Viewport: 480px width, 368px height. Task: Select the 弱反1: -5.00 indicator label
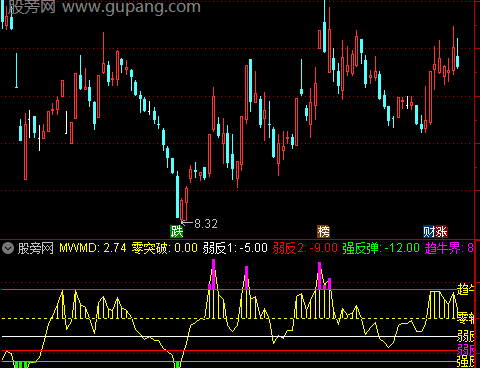(x=235, y=248)
